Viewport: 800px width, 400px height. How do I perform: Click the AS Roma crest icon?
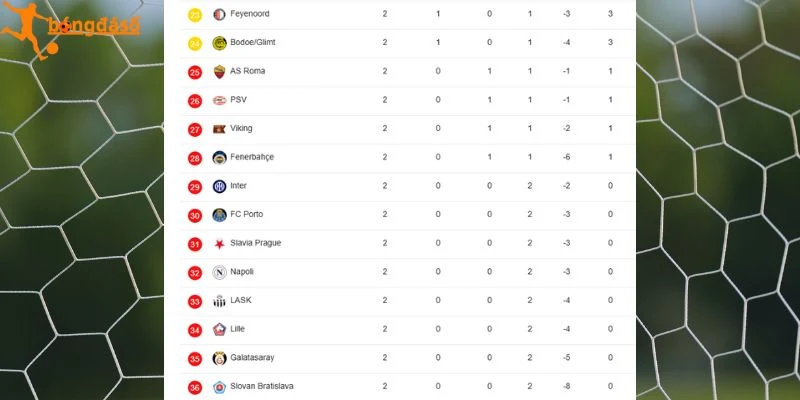tap(219, 71)
